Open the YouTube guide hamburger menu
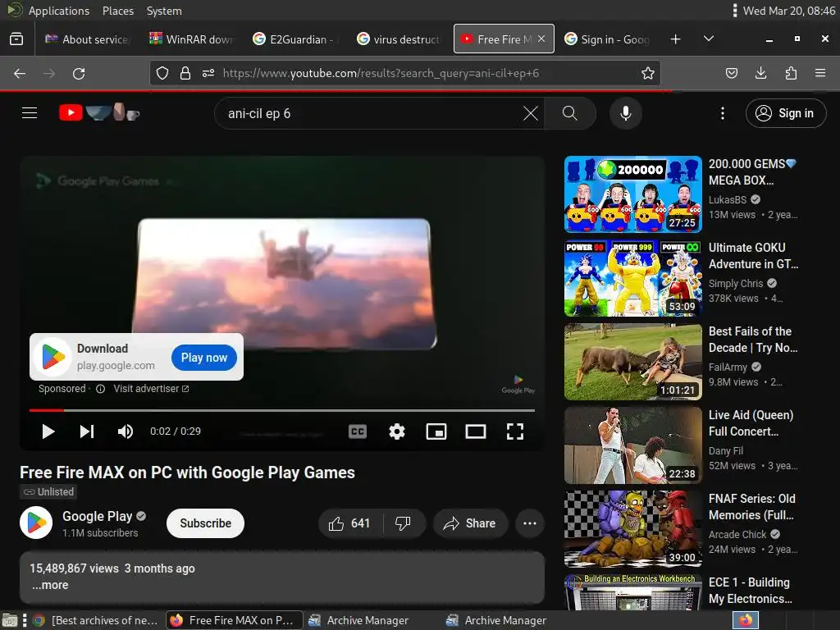This screenshot has width=840, height=630. [x=30, y=113]
